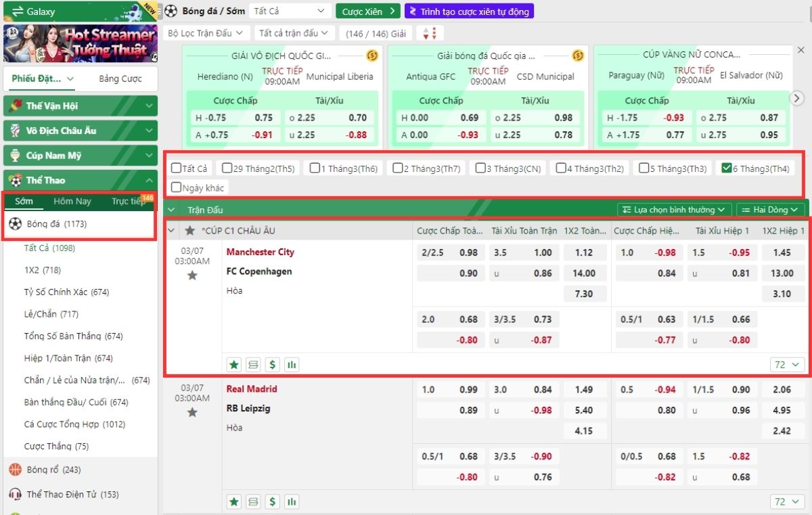
Task: Check the Tất Cả date checkbox
Action: pyautogui.click(x=177, y=168)
